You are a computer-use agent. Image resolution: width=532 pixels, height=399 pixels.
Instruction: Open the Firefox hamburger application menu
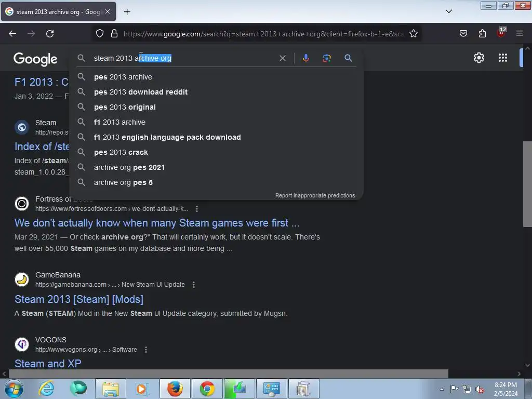coord(520,34)
